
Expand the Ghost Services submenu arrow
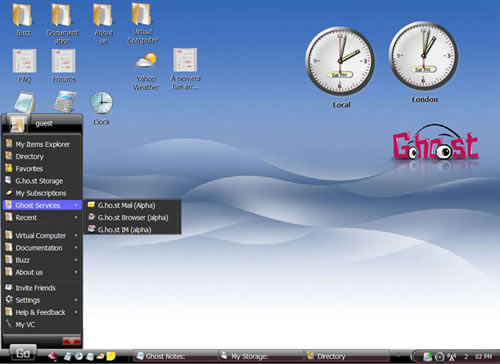click(x=76, y=205)
